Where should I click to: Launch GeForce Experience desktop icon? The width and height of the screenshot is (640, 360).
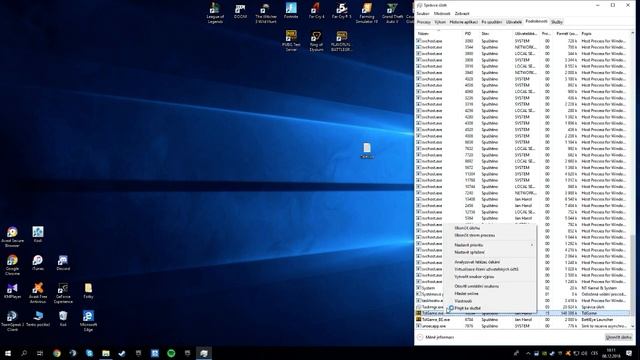coord(63,293)
